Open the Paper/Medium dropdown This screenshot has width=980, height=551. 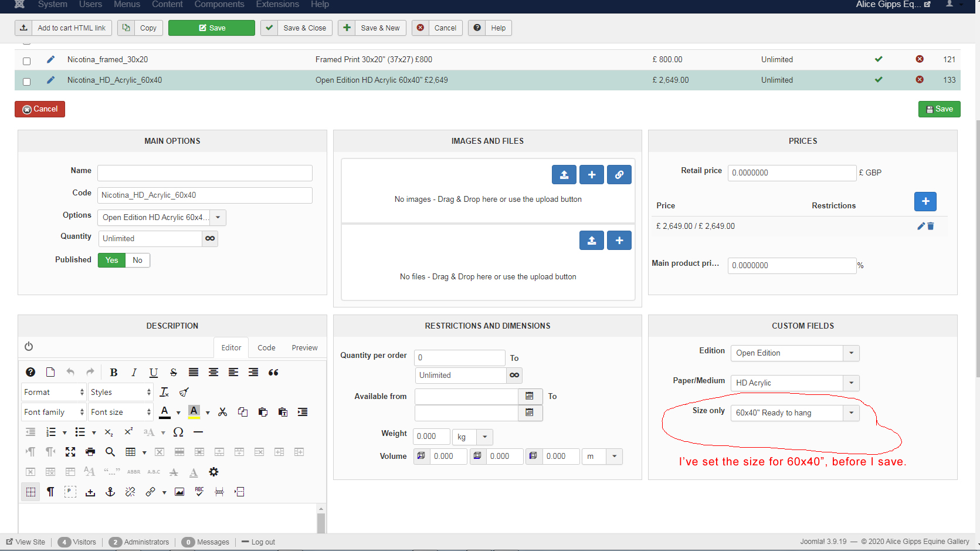[795, 383]
